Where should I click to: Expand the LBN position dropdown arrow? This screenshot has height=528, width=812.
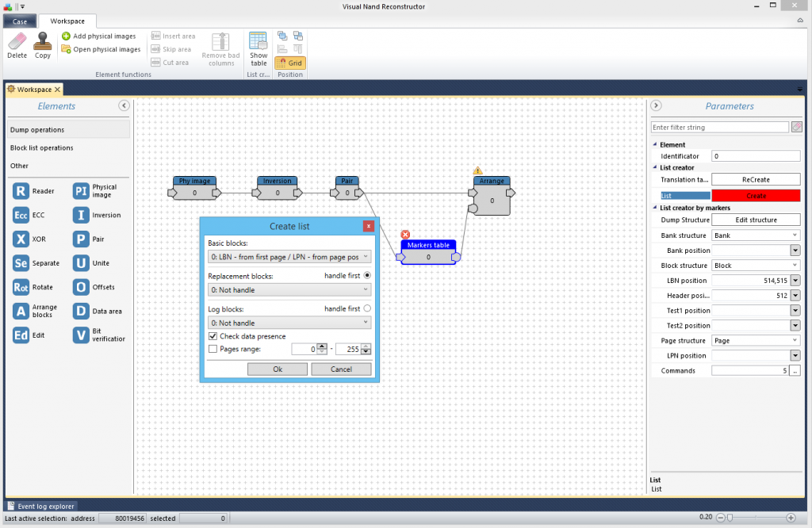coord(795,281)
